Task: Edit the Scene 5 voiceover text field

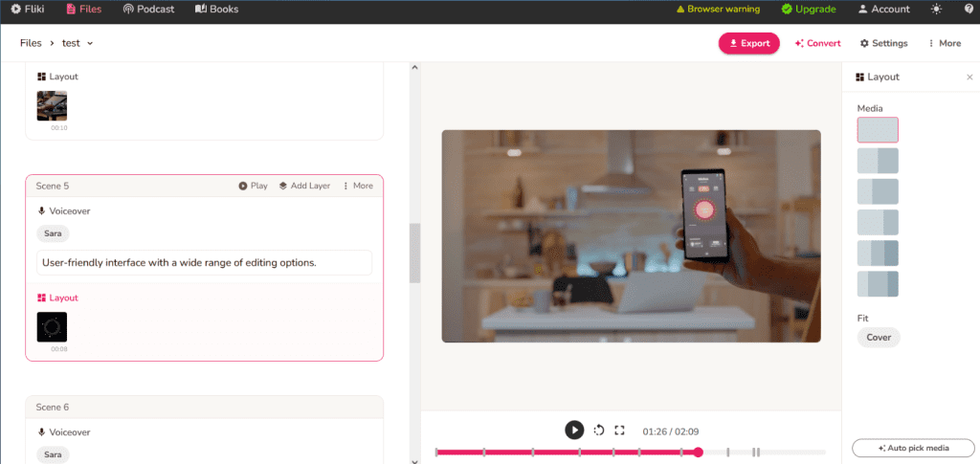Action: coord(205,263)
